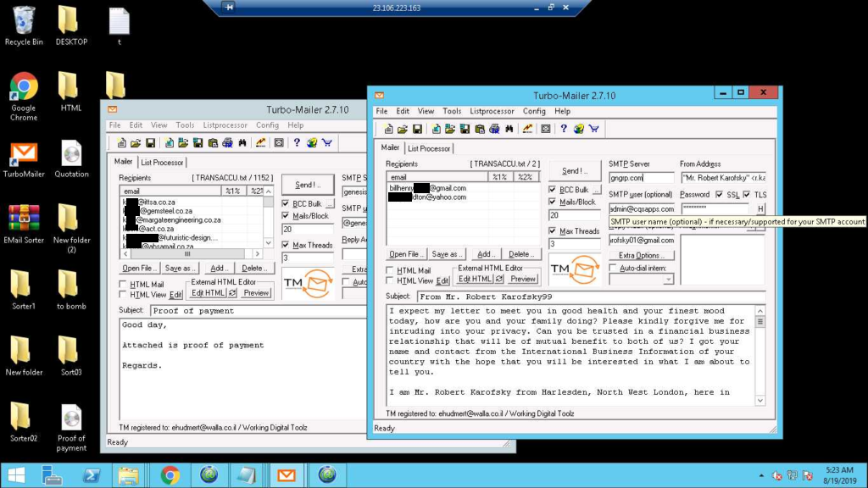Enable HTML Mail in the back window
The height and width of the screenshot is (488, 868).
pyautogui.click(x=123, y=285)
